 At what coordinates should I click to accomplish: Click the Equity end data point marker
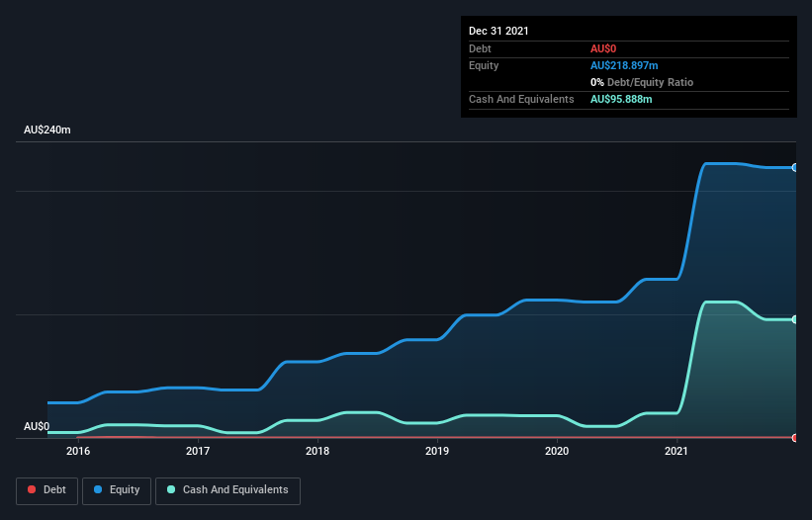point(795,168)
